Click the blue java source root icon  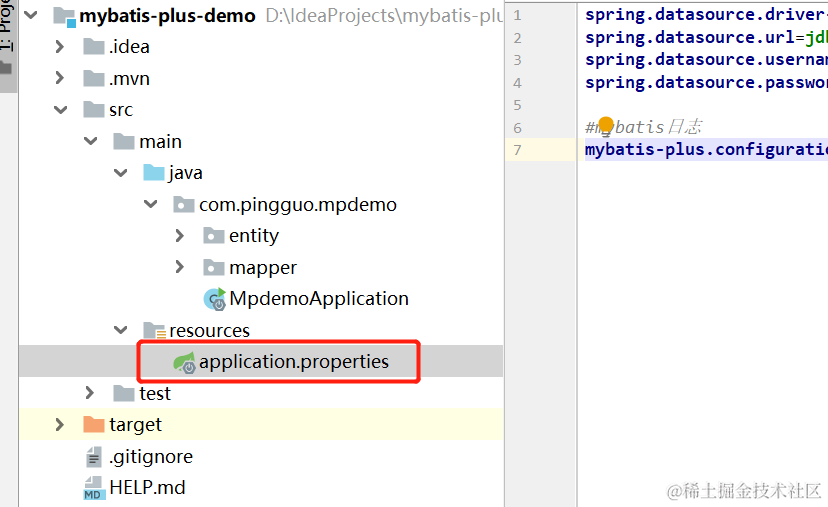coord(154,172)
